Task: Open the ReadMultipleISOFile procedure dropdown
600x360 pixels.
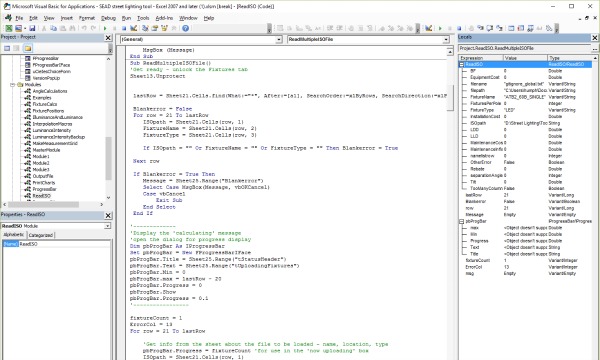Action: click(446, 39)
